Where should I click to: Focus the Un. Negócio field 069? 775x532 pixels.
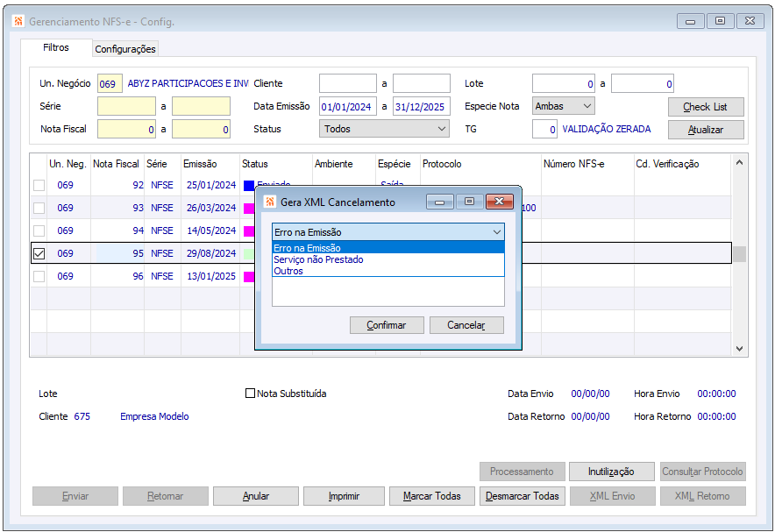[110, 83]
